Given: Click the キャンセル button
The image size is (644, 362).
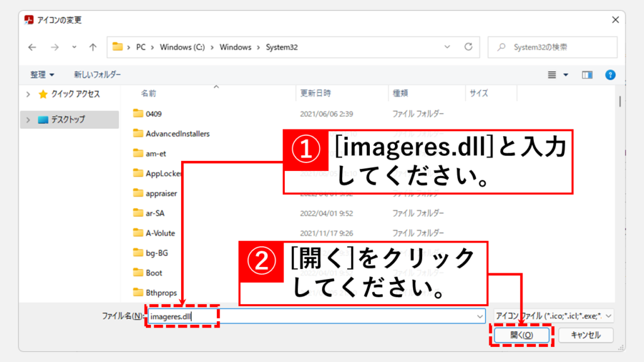Looking at the screenshot, I should [586, 336].
